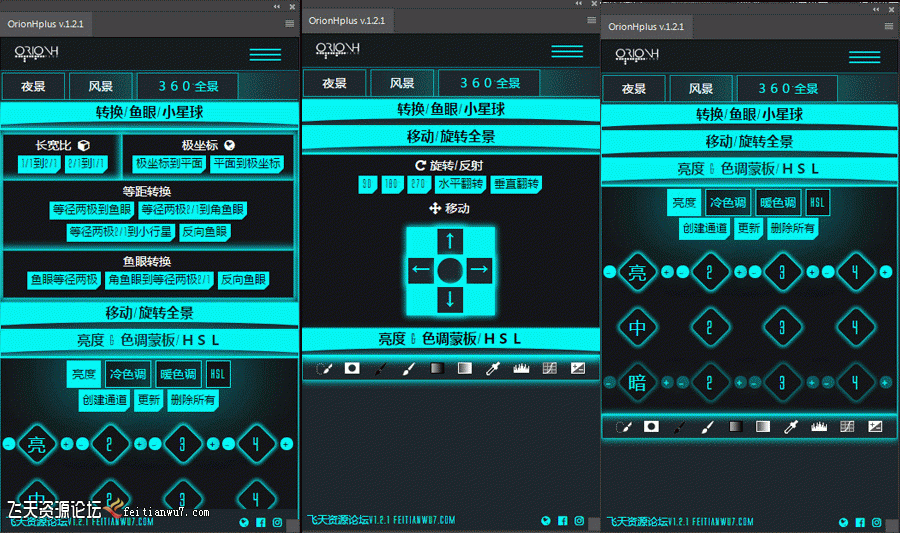Click the Facebook icon at bottom of middle panel
900x533 pixels.
563,520
